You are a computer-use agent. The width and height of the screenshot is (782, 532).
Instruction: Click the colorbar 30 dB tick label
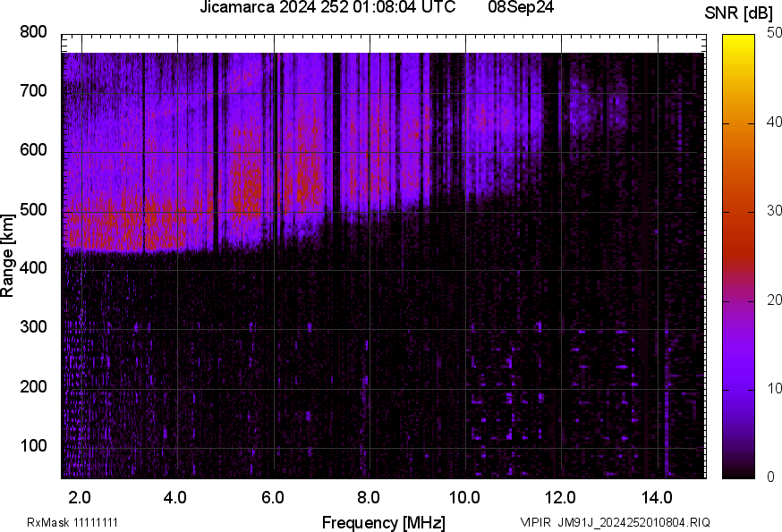(x=774, y=211)
